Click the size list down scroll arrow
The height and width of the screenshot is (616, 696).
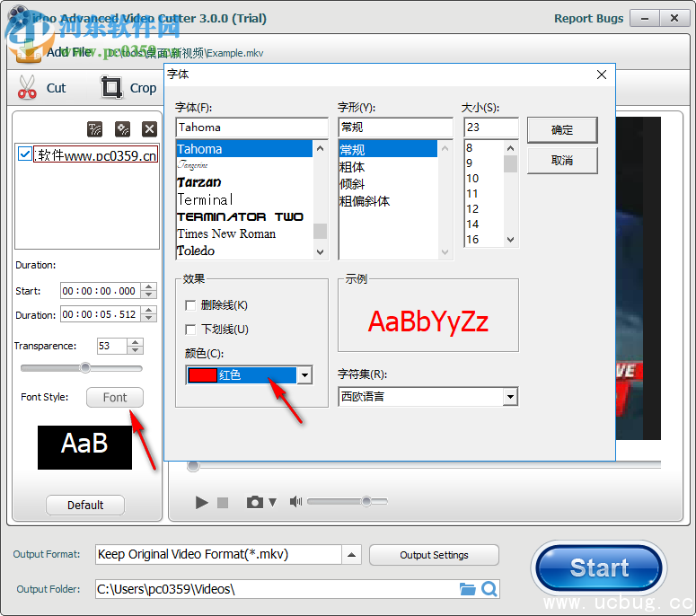pos(510,240)
